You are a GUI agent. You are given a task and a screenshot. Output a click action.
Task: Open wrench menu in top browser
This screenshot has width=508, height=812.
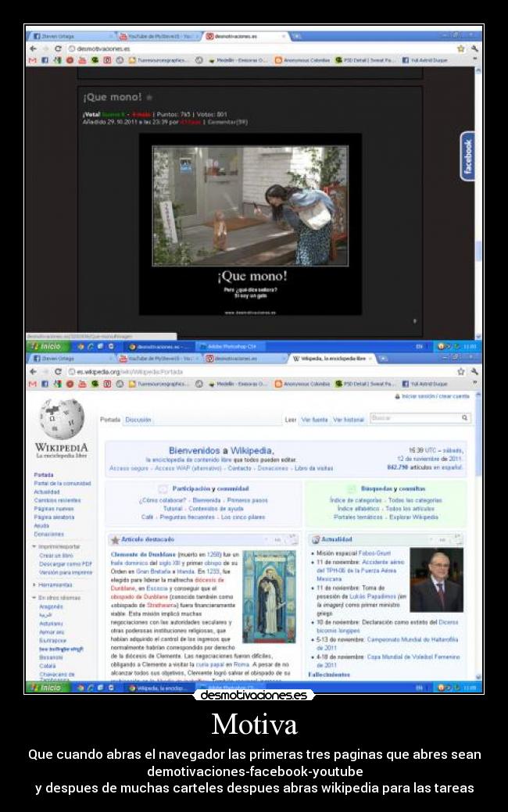(474, 48)
